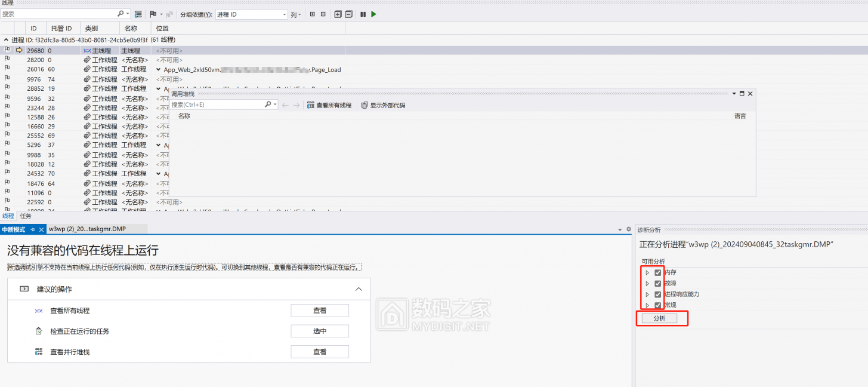Image resolution: width=868 pixels, height=387 pixels.
Task: Open the call stack search dropdown arrow
Action: coord(275,105)
